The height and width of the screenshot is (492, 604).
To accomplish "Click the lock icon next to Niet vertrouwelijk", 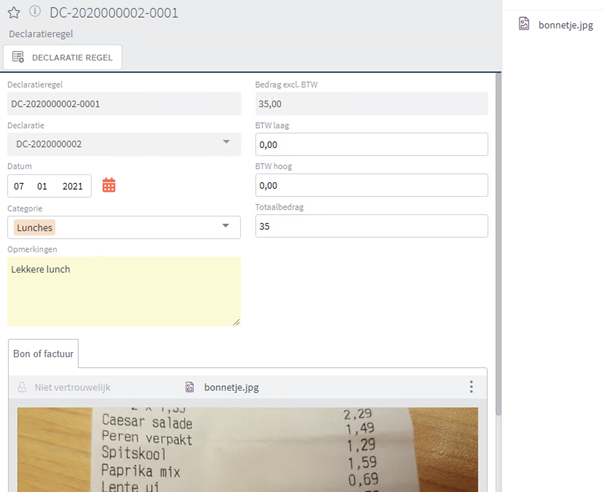I will coord(23,387).
